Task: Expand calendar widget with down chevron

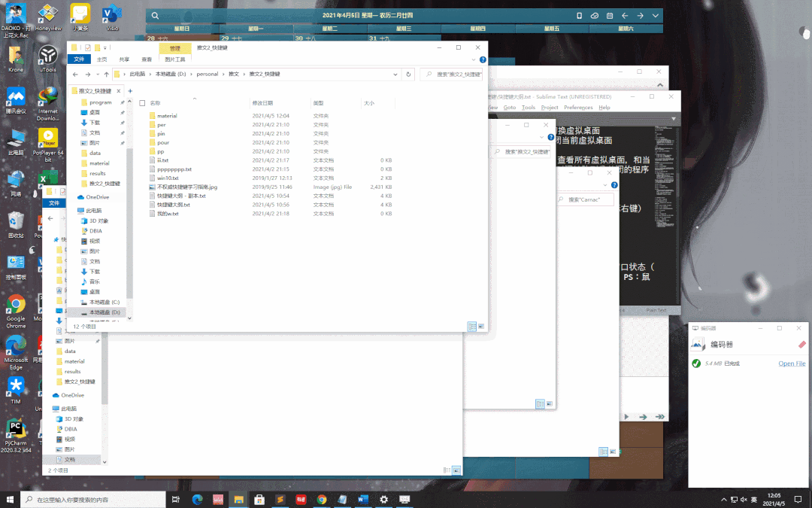Action: coord(655,16)
